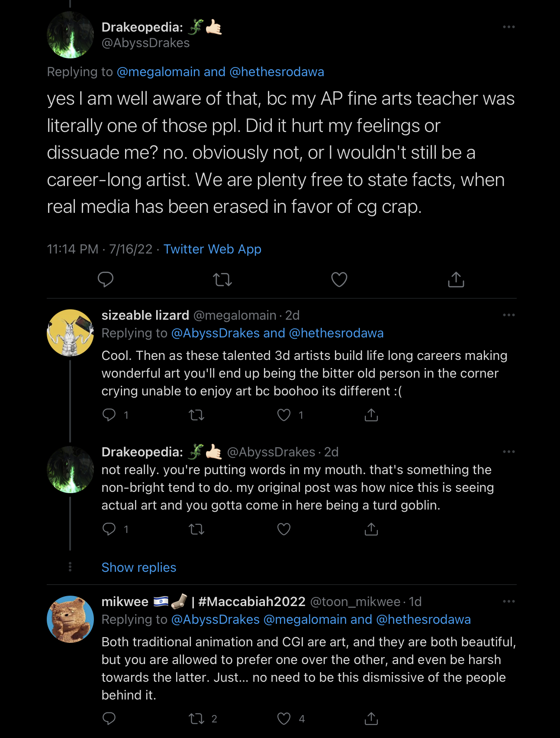
Task: Reply to sizeable lizard's comment
Action: click(109, 415)
